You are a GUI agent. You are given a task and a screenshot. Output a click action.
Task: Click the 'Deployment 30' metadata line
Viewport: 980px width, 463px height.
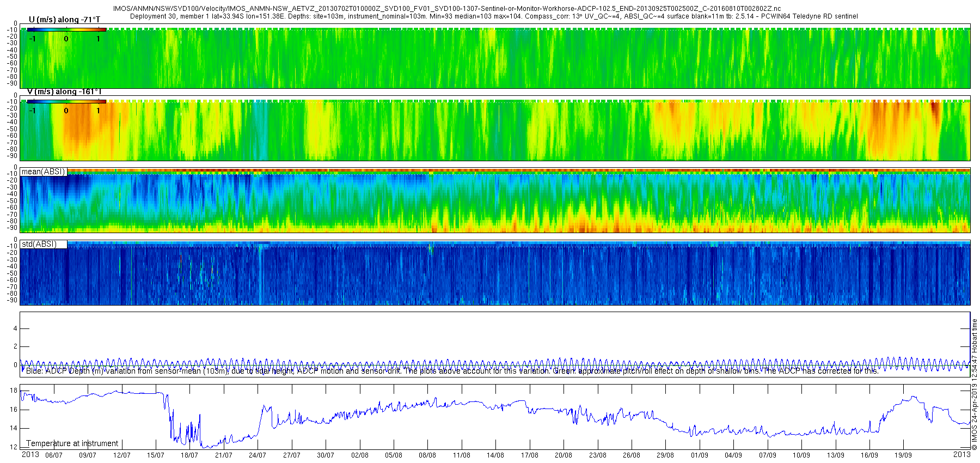click(x=494, y=16)
